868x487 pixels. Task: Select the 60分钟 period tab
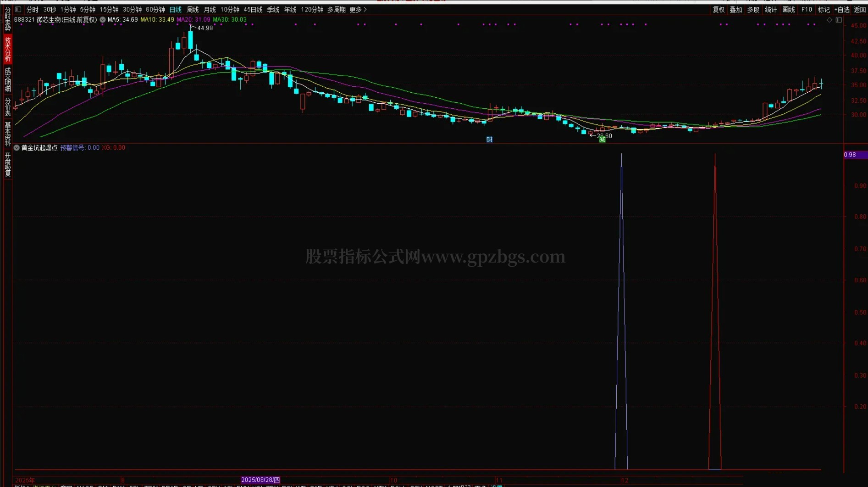pyautogui.click(x=155, y=9)
